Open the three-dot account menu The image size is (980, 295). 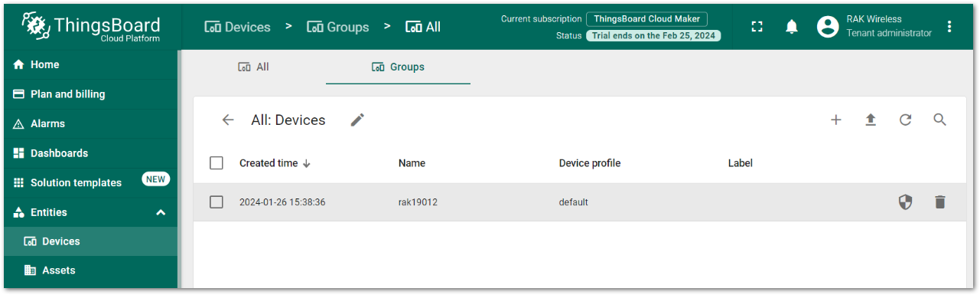tap(949, 27)
